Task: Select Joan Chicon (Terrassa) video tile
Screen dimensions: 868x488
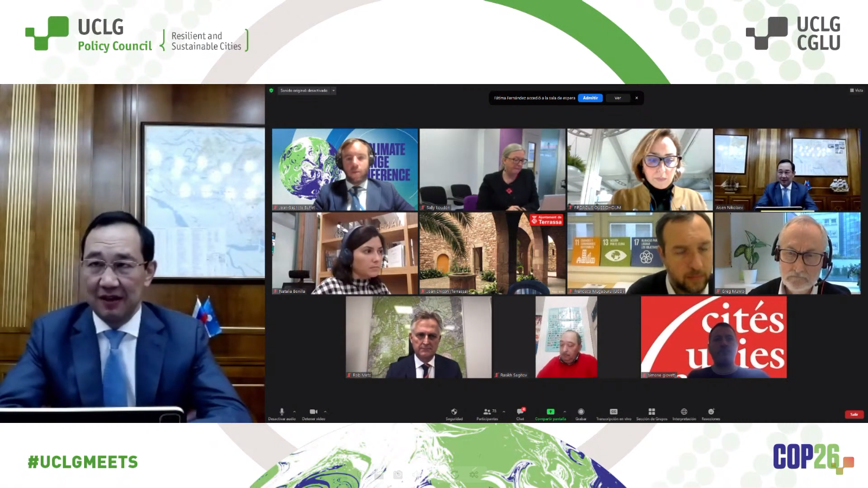Action: (x=493, y=253)
